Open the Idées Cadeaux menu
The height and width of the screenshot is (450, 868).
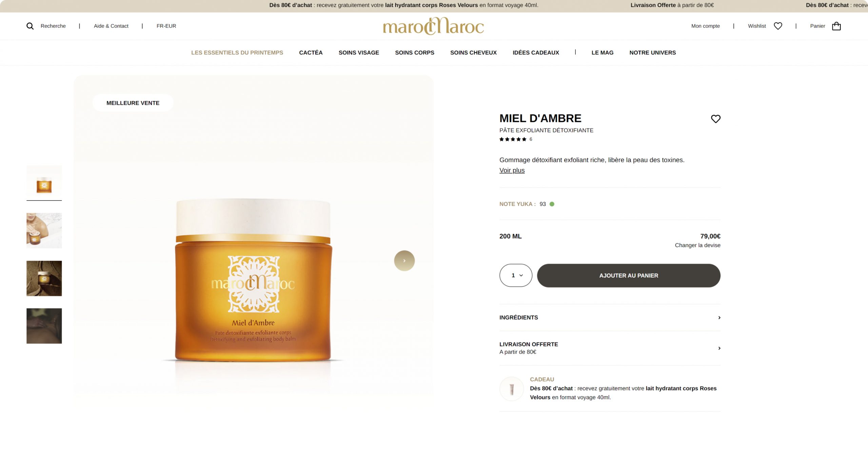click(536, 53)
